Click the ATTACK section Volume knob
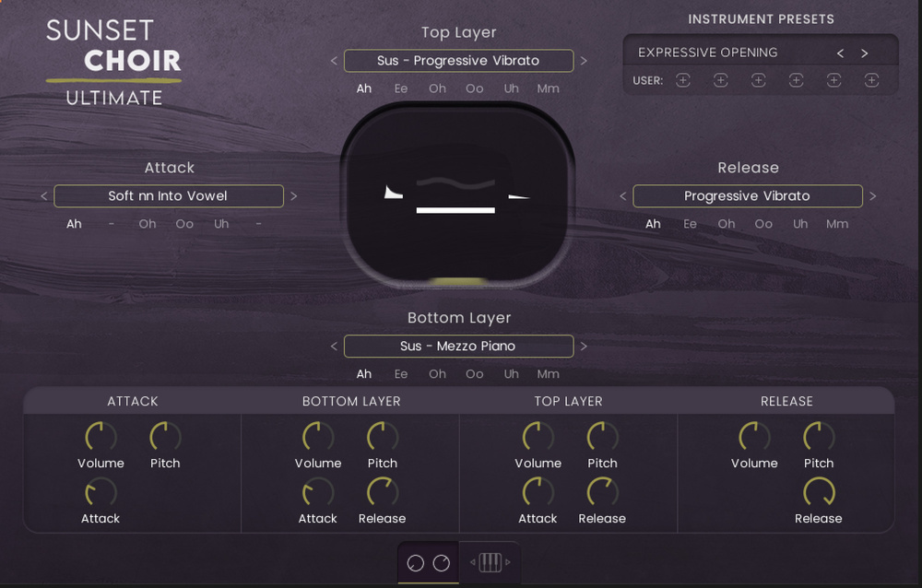Screen dimensions: 922x588 click(x=100, y=437)
